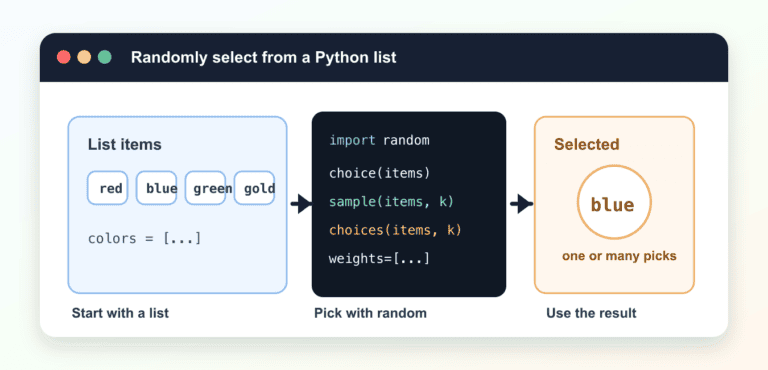Click the green window dot
The image size is (768, 370).
point(105,57)
